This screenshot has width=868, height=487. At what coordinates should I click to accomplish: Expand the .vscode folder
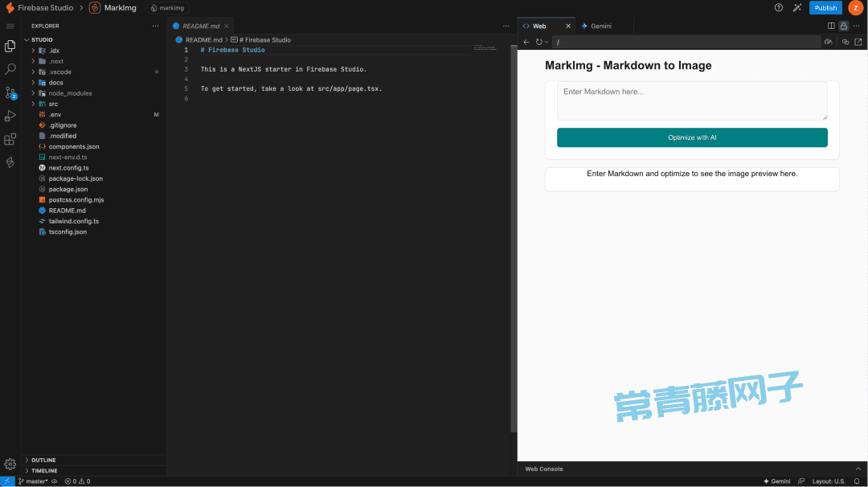pyautogui.click(x=33, y=72)
